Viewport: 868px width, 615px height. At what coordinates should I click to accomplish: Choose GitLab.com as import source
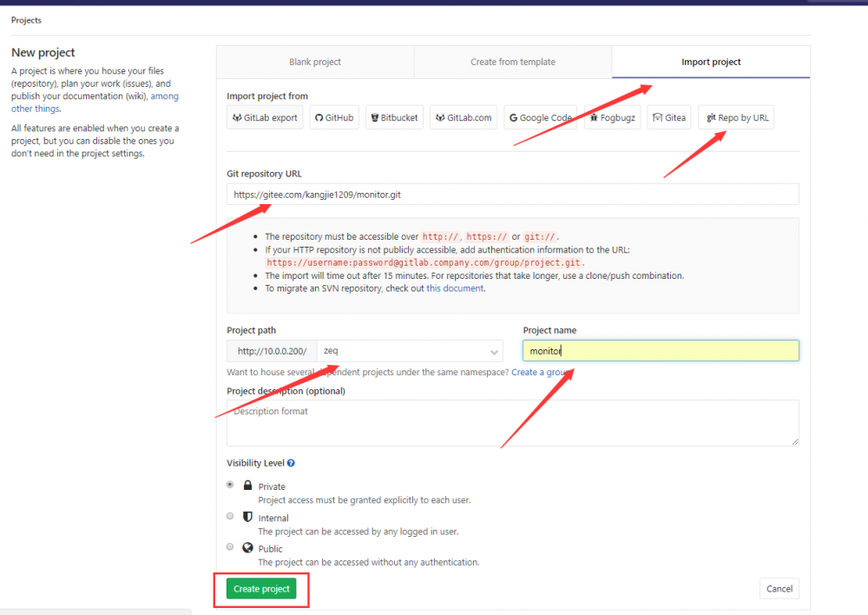coord(463,117)
